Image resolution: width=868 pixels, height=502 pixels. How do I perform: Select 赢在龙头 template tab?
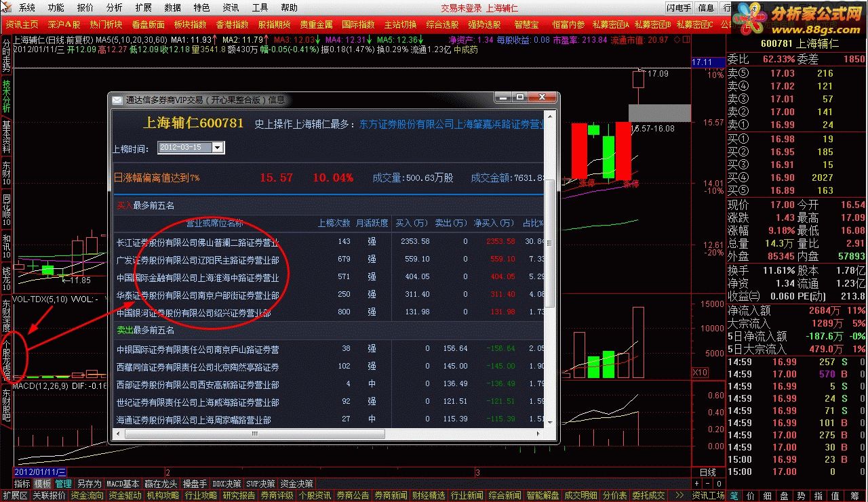tap(161, 484)
